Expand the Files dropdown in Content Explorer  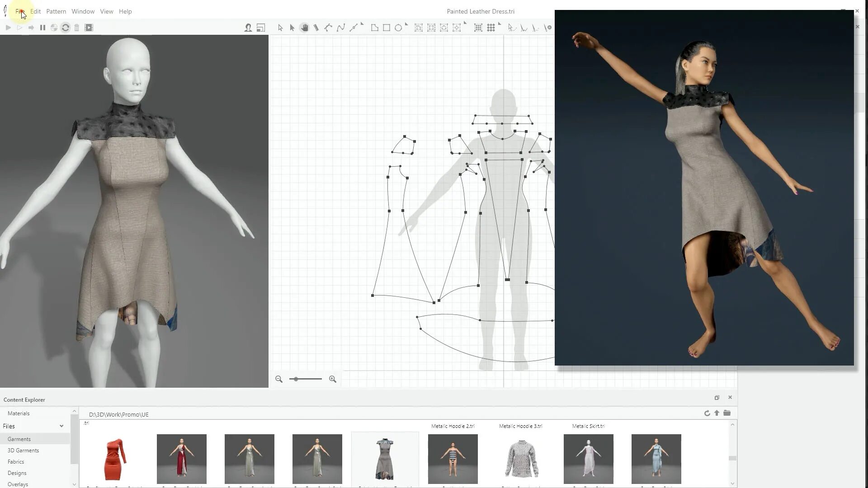tap(61, 426)
